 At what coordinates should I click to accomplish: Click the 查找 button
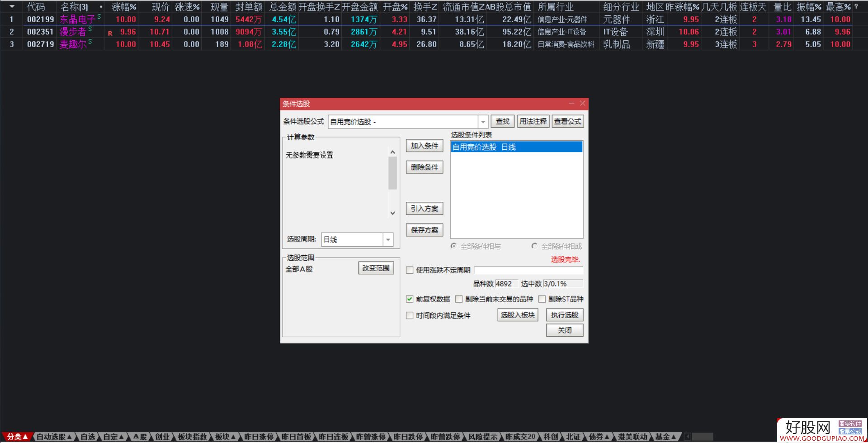click(502, 121)
